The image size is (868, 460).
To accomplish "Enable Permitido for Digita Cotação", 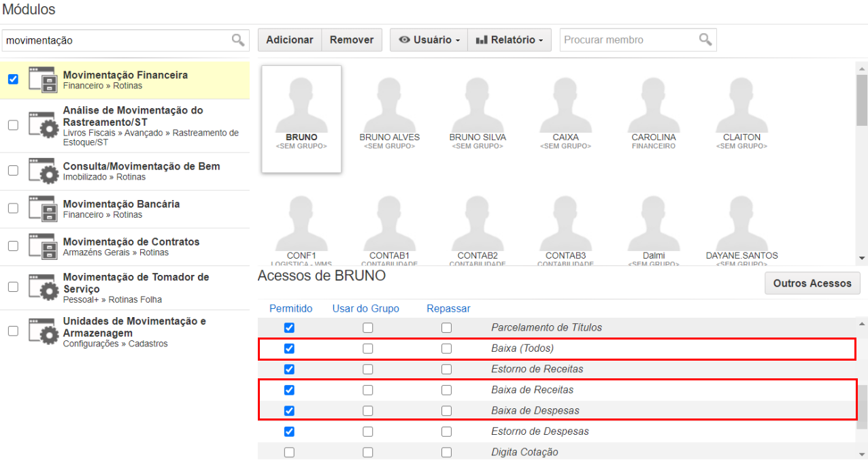I will [289, 452].
